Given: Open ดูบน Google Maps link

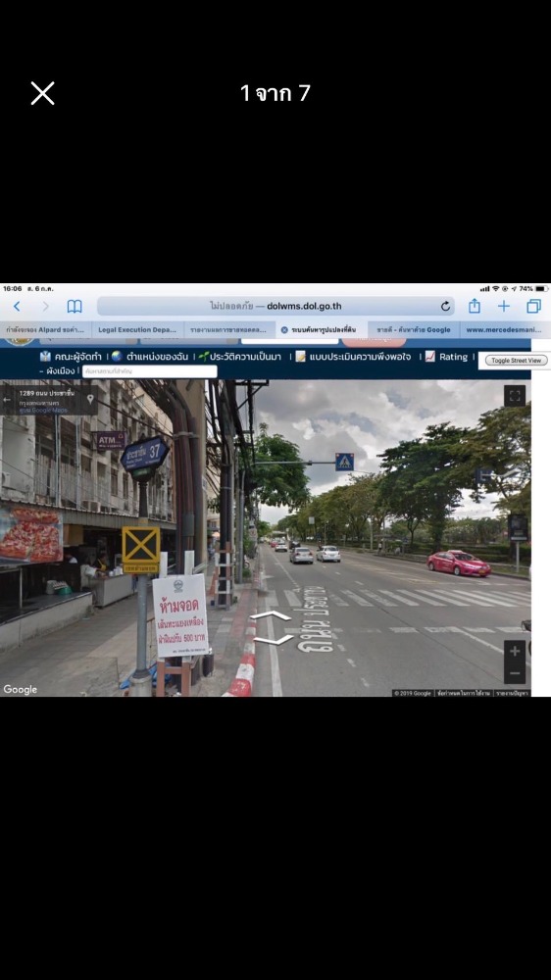Looking at the screenshot, I should 43,410.
